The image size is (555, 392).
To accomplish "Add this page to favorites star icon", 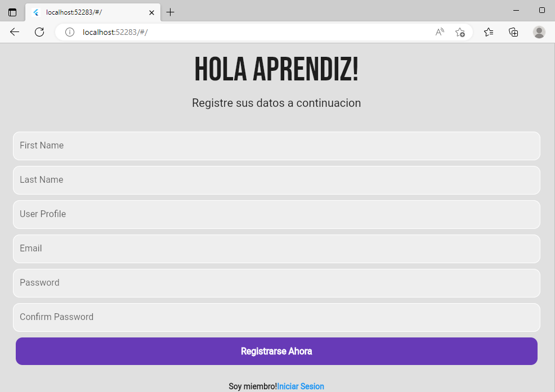I will (460, 32).
